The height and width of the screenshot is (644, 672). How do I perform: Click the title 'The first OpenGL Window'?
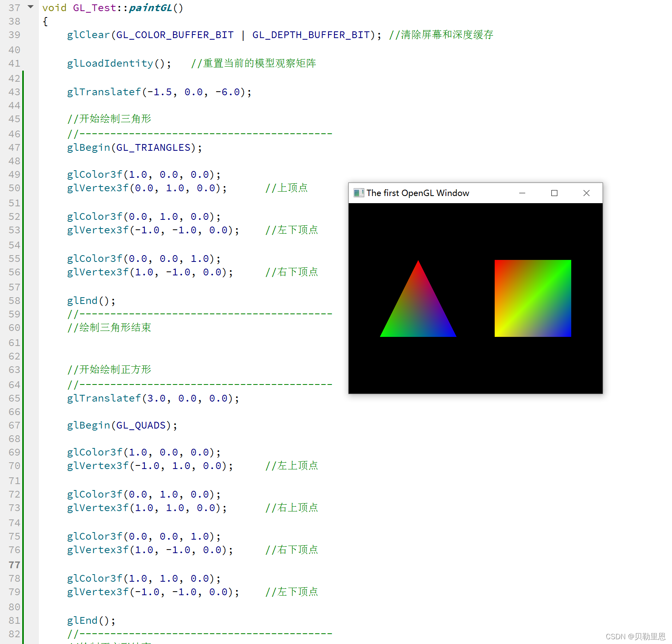tap(418, 193)
